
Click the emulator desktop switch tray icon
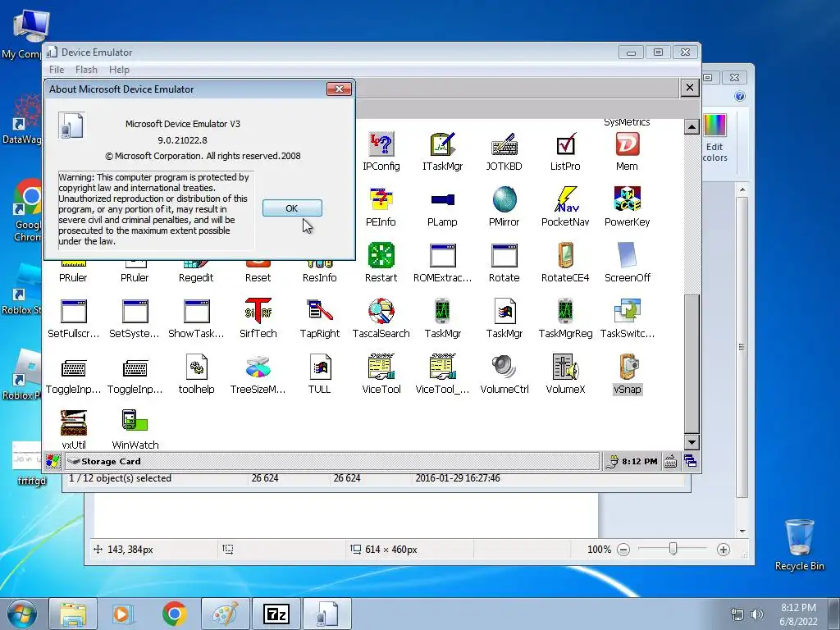point(690,461)
